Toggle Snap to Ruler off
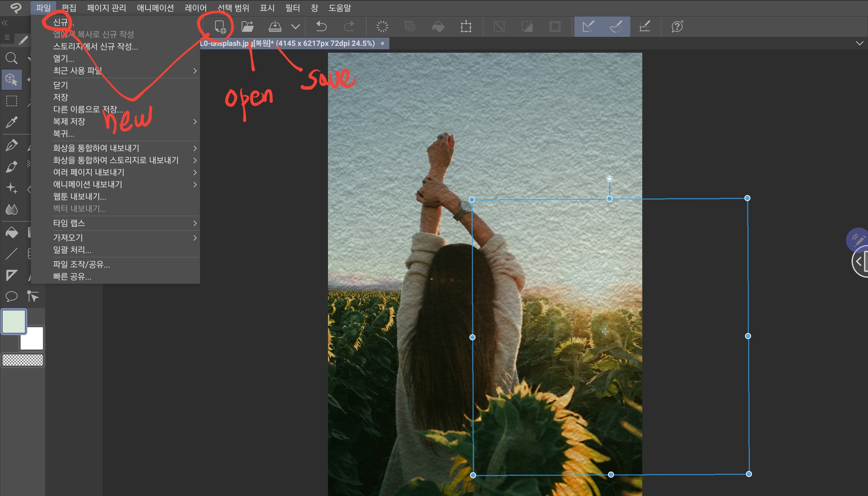The height and width of the screenshot is (496, 868). (588, 27)
